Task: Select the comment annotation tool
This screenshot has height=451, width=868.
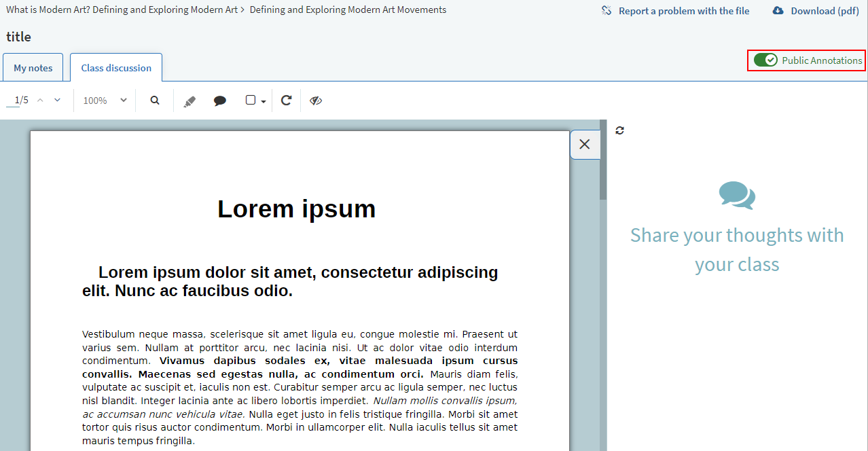Action: click(x=220, y=101)
